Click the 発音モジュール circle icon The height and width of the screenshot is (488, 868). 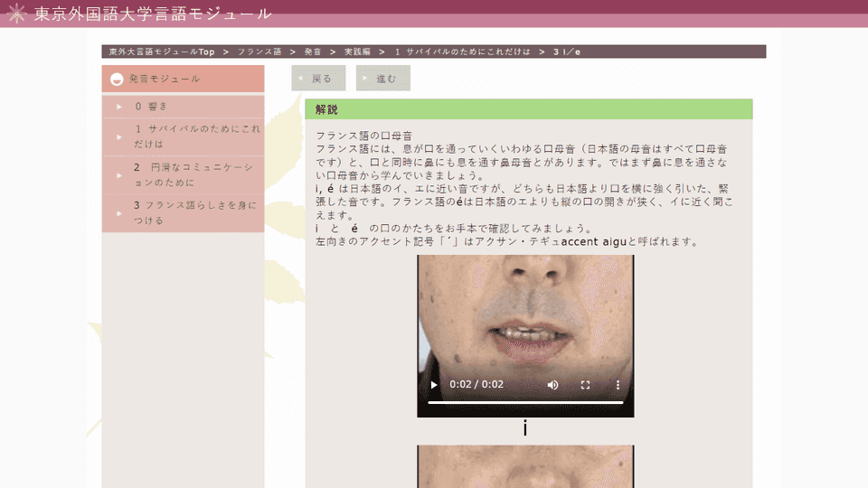tap(117, 80)
